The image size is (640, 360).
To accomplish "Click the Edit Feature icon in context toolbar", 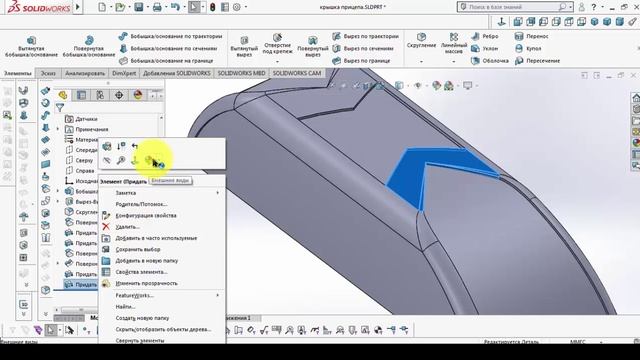I will click(x=107, y=146).
